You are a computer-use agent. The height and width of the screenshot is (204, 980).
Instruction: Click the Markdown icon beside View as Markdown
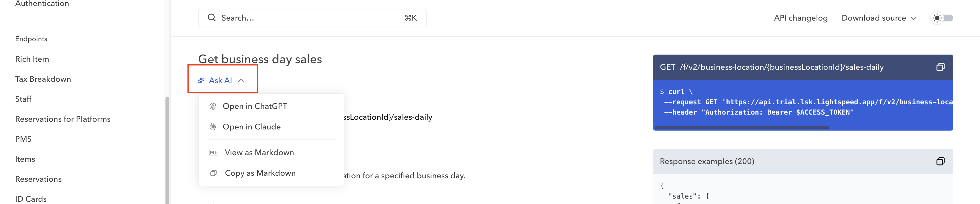(213, 153)
